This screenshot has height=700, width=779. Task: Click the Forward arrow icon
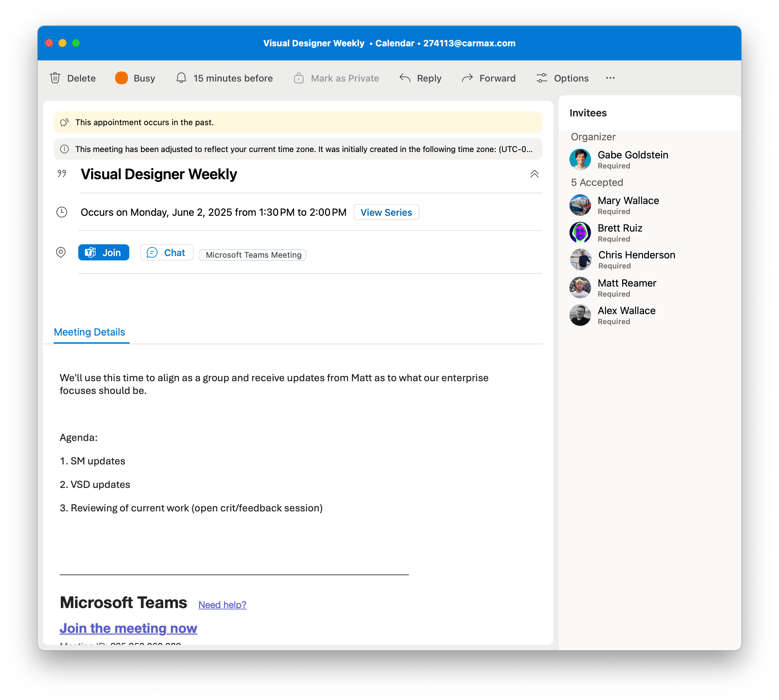(467, 78)
